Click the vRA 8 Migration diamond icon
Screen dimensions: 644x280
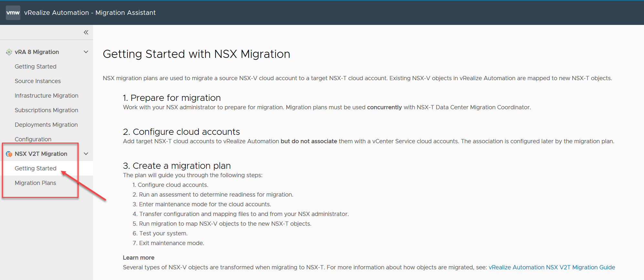(x=9, y=52)
